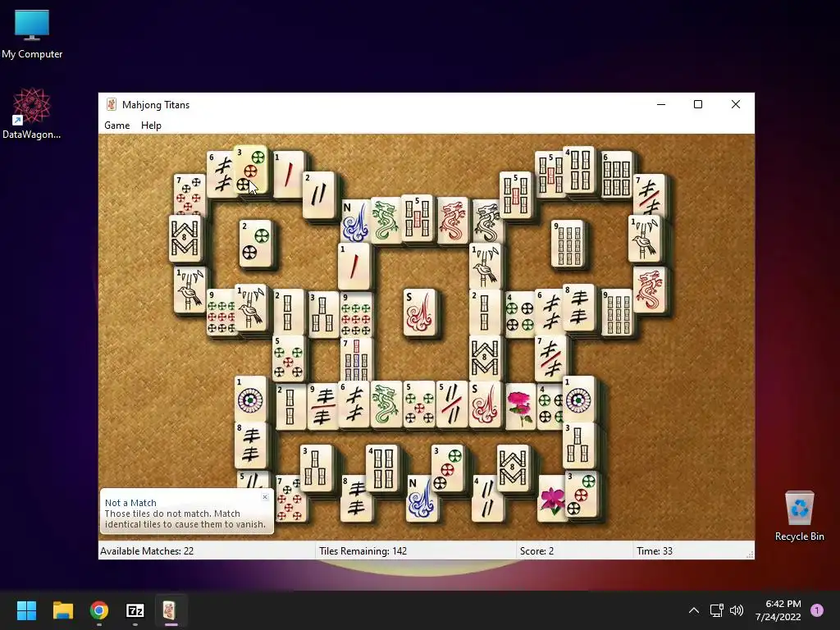Screen dimensions: 840x630
Task: Dismiss the Not a Match tooltip
Action: pos(265,496)
